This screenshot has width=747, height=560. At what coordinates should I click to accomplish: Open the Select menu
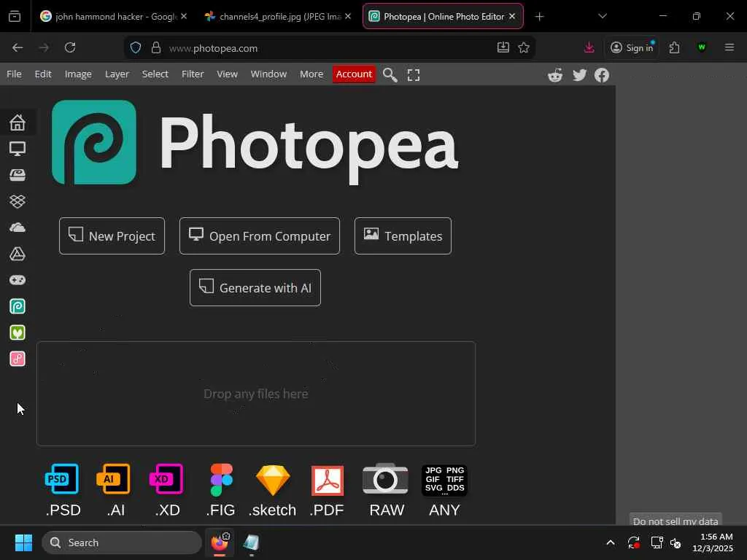[155, 74]
